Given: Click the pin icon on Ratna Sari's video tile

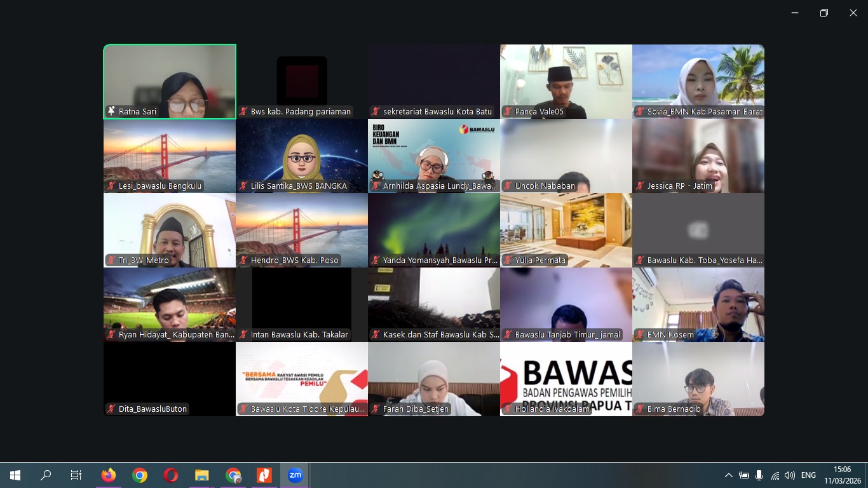Looking at the screenshot, I should 112,111.
